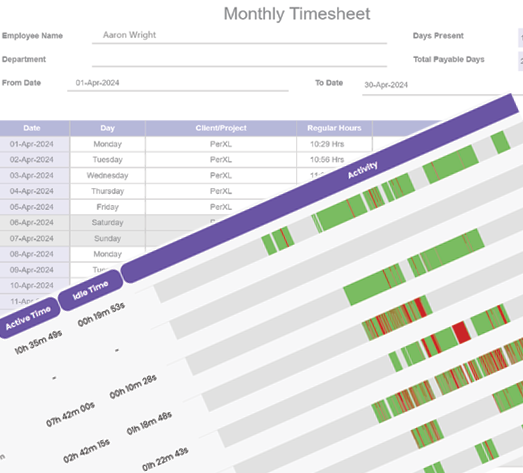Click the Wednesday day cell
Screen dimensions: 523x473
click(107, 175)
